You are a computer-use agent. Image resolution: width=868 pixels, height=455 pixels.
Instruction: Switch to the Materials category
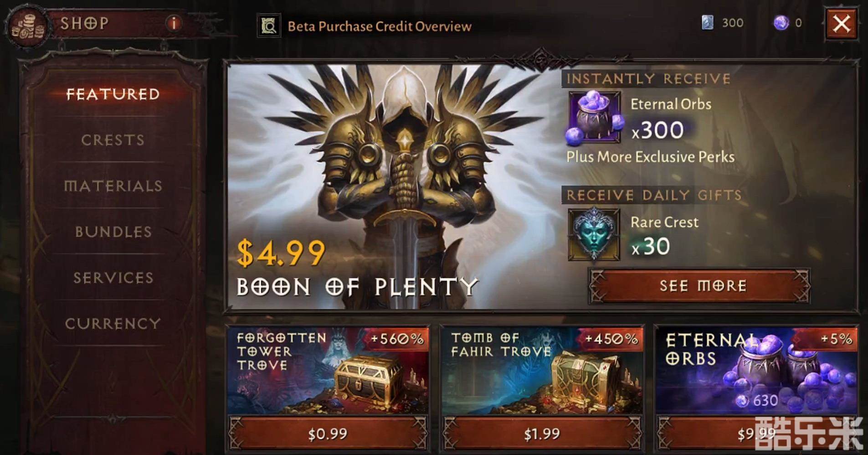[113, 186]
